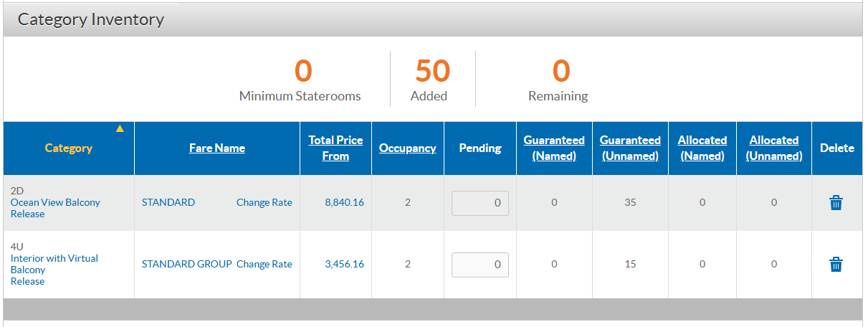Sort by Total Price From column
This screenshot has height=327, width=868.
335,148
